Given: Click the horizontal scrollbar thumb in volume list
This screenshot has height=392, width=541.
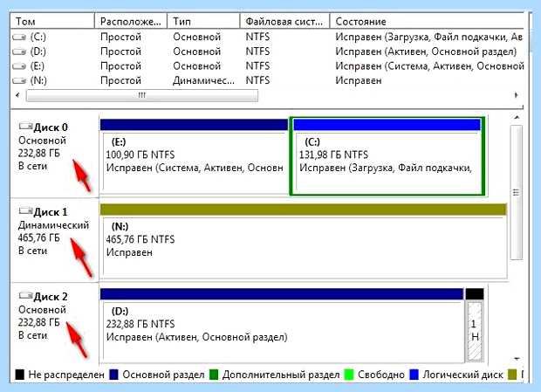Looking at the screenshot, I should click(142, 95).
